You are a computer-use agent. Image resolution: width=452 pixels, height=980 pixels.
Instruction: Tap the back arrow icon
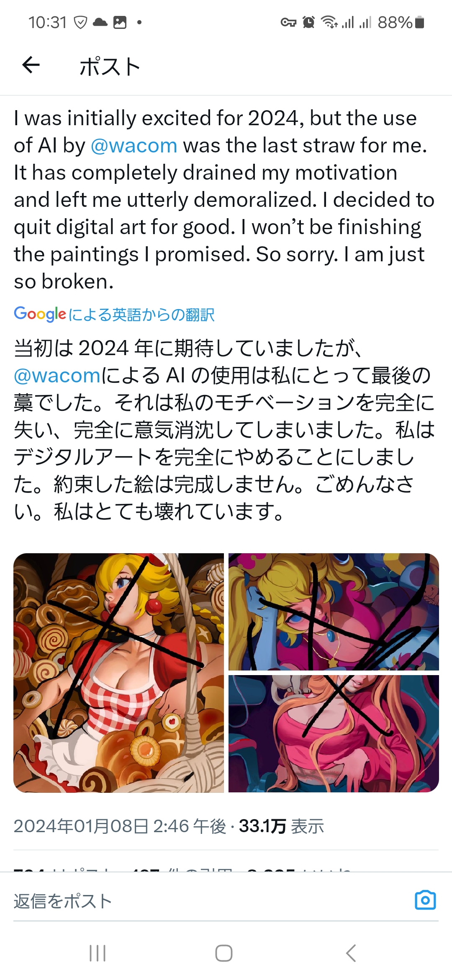click(31, 65)
